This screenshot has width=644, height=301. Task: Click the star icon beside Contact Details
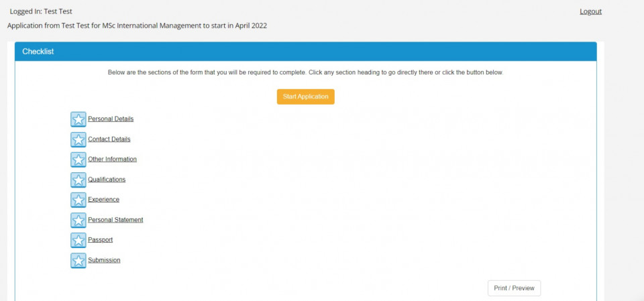78,139
